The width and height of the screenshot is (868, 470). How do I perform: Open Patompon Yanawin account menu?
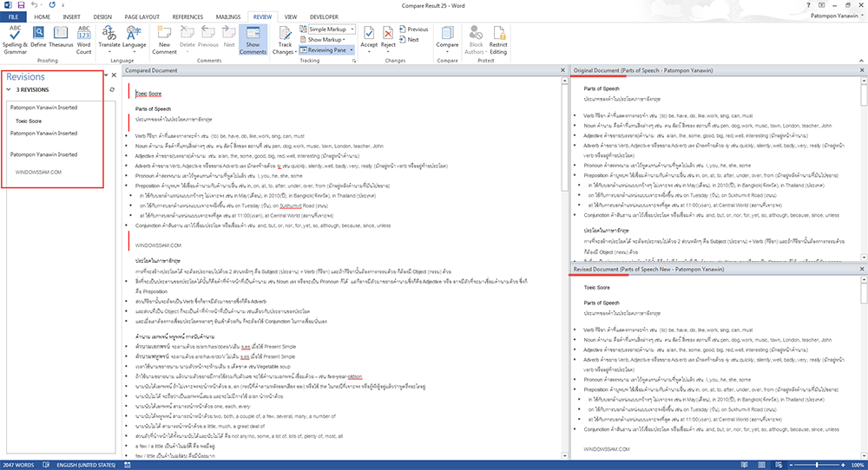[837, 16]
